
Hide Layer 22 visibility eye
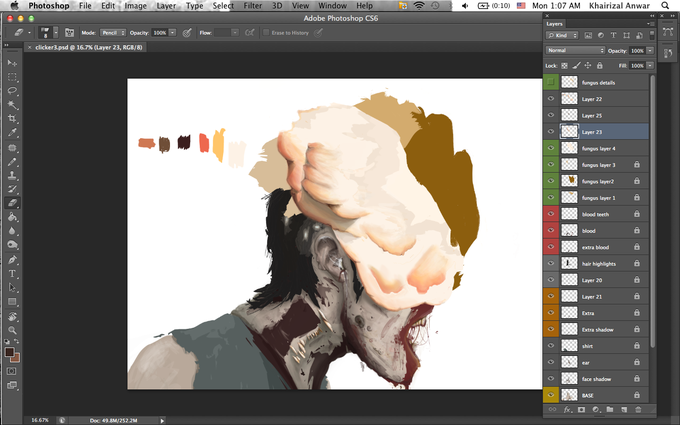(x=551, y=99)
